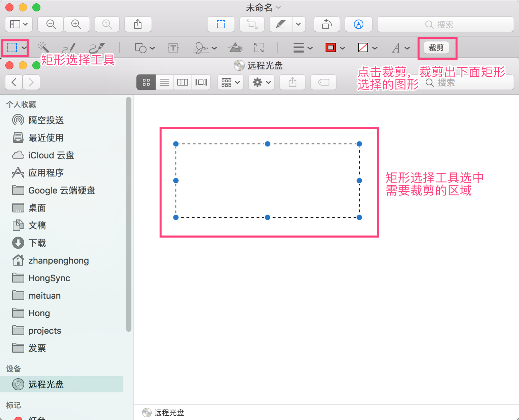Toggle the markup toolbar button
Screen dimensions: 519x420
[x=359, y=24]
